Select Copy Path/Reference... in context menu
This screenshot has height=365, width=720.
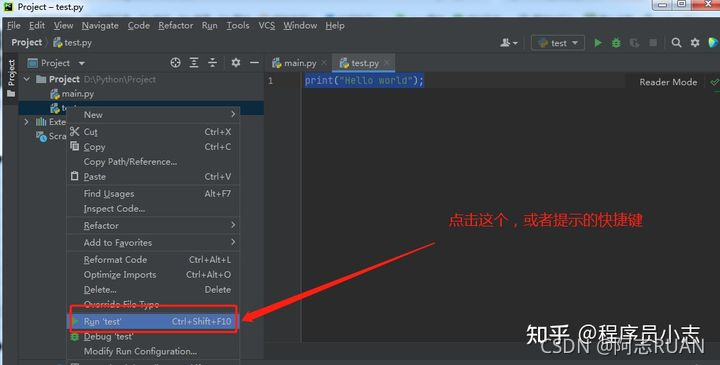(153, 162)
